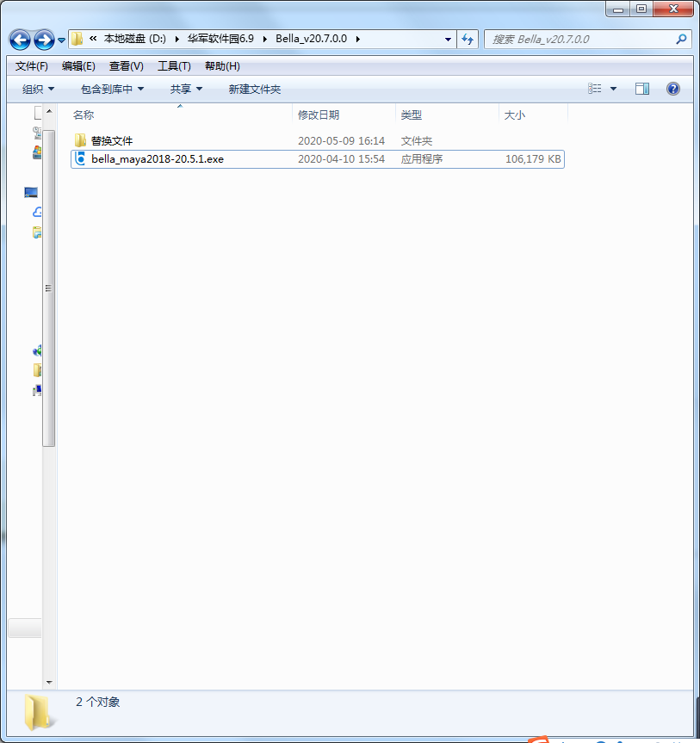Click the 文件夹 type cell
The image size is (700, 743).
pos(417,140)
